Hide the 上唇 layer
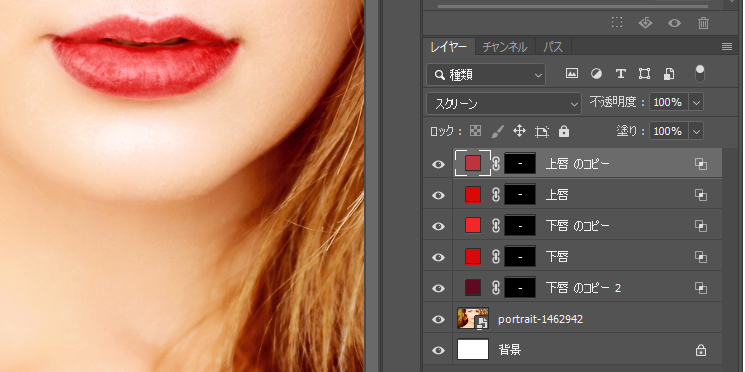745x372 pixels. click(438, 195)
